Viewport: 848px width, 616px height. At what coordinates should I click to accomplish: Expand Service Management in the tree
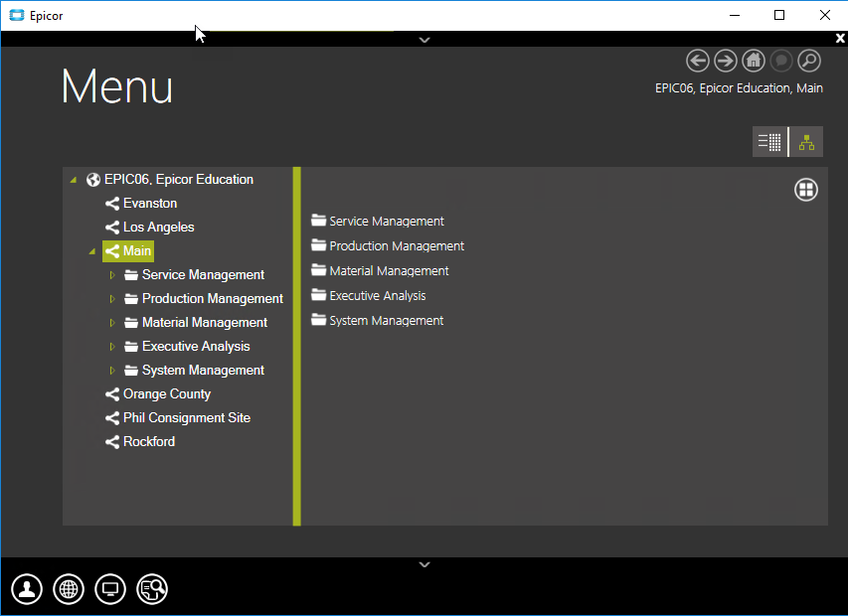(112, 275)
